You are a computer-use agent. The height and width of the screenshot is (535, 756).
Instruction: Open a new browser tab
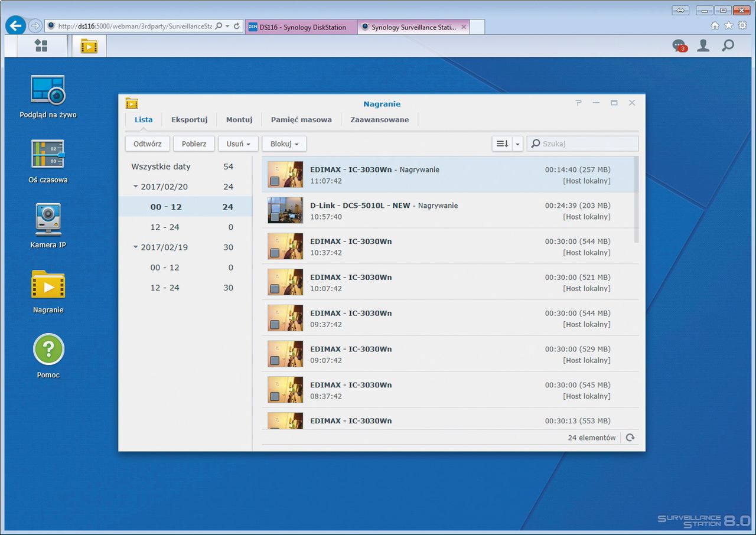(x=478, y=27)
